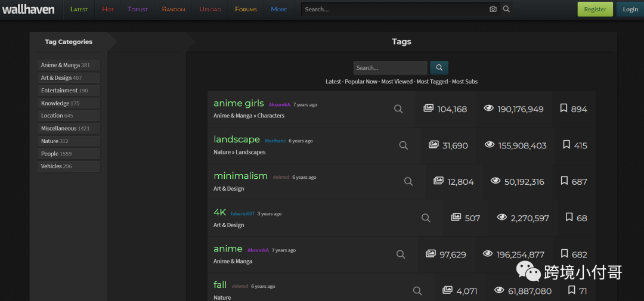The width and height of the screenshot is (644, 301).
Task: Search wallpapers magnifier in anime row
Action: (x=401, y=254)
